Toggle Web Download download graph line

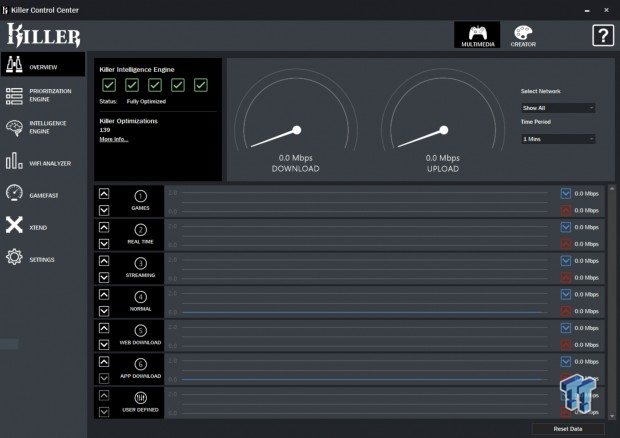pyautogui.click(x=566, y=328)
